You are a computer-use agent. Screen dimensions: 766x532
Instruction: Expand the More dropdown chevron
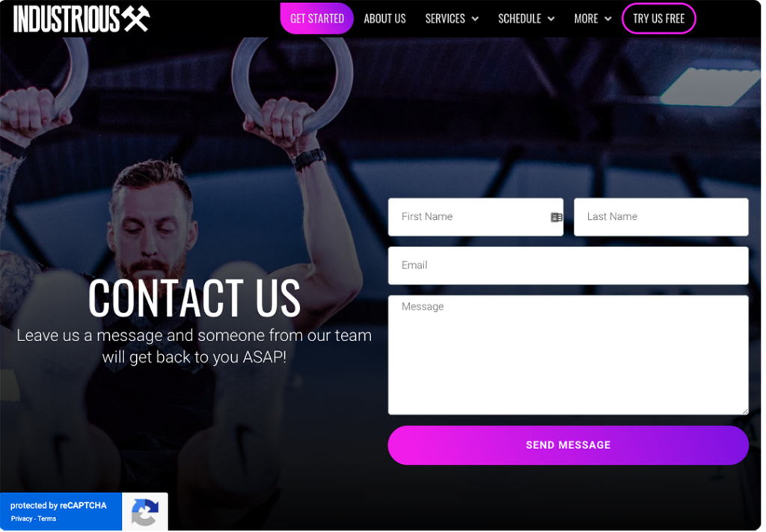[607, 19]
